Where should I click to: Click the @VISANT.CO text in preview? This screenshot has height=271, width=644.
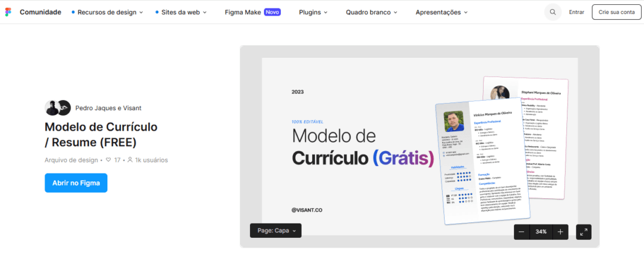click(307, 210)
